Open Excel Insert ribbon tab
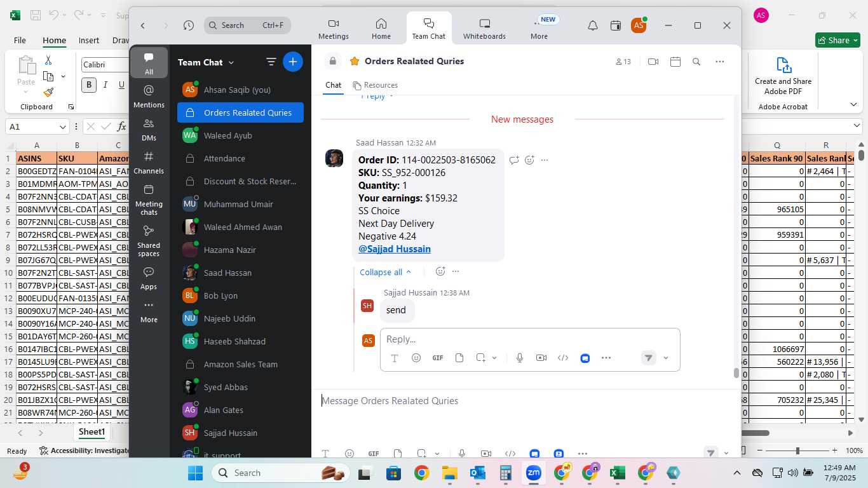Viewport: 868px width, 488px height. [89, 40]
